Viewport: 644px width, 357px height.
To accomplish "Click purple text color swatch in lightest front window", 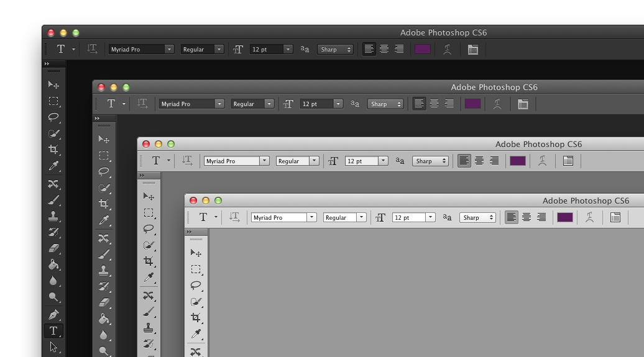I will pyautogui.click(x=565, y=217).
